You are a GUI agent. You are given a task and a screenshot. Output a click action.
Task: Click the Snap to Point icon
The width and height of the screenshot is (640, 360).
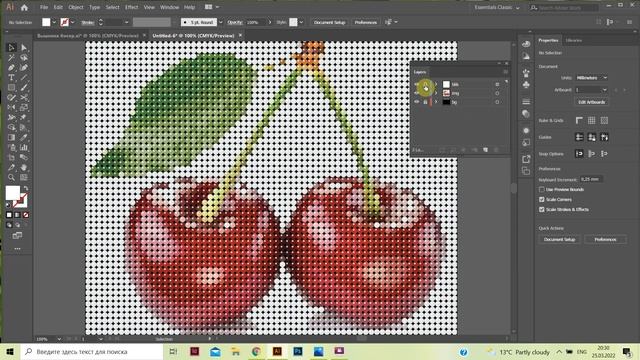pos(579,154)
